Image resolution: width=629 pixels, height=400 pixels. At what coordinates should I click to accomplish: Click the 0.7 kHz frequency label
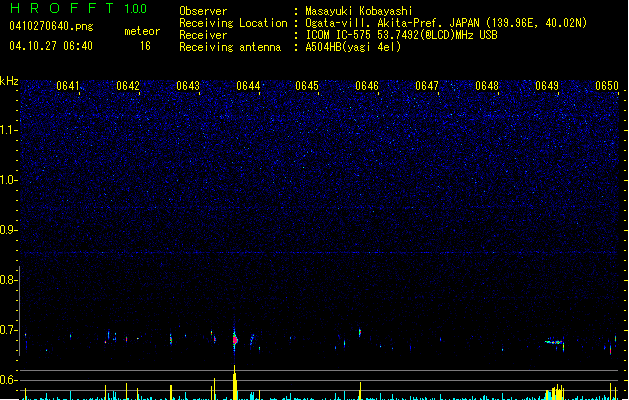pyautogui.click(x=9, y=330)
